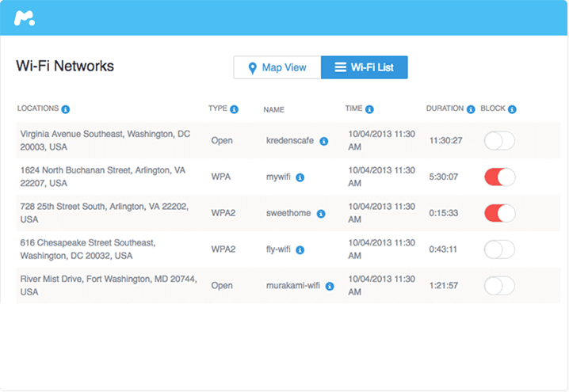Click 1624 North Buchanan Street address

103,177
